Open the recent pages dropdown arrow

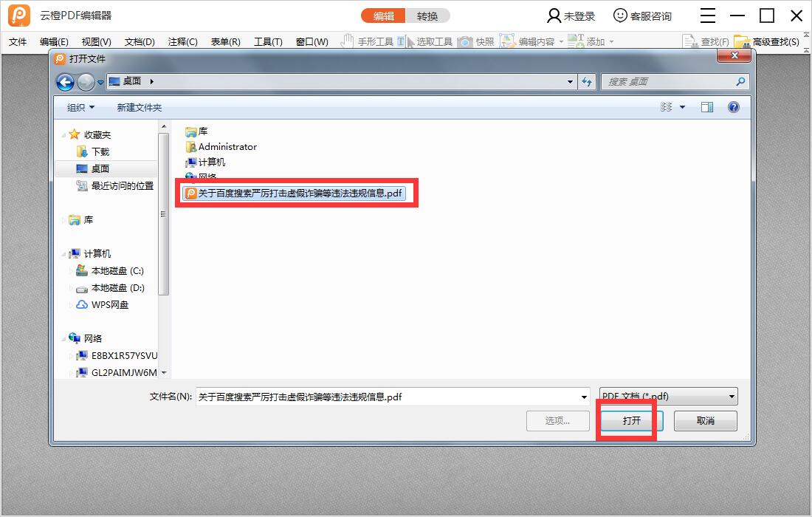point(100,82)
